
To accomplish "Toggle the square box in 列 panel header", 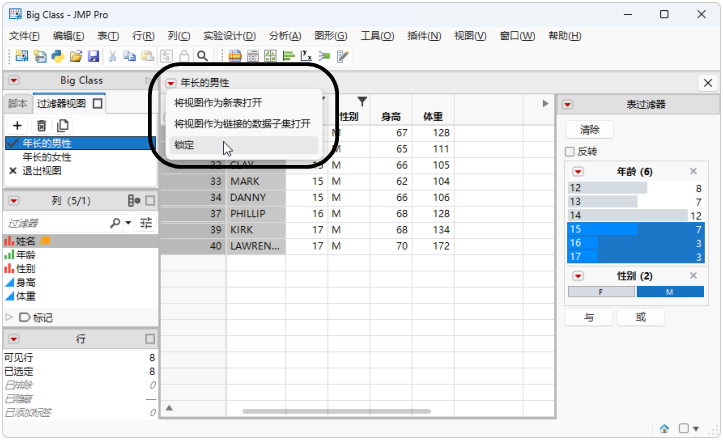I will click(x=150, y=201).
